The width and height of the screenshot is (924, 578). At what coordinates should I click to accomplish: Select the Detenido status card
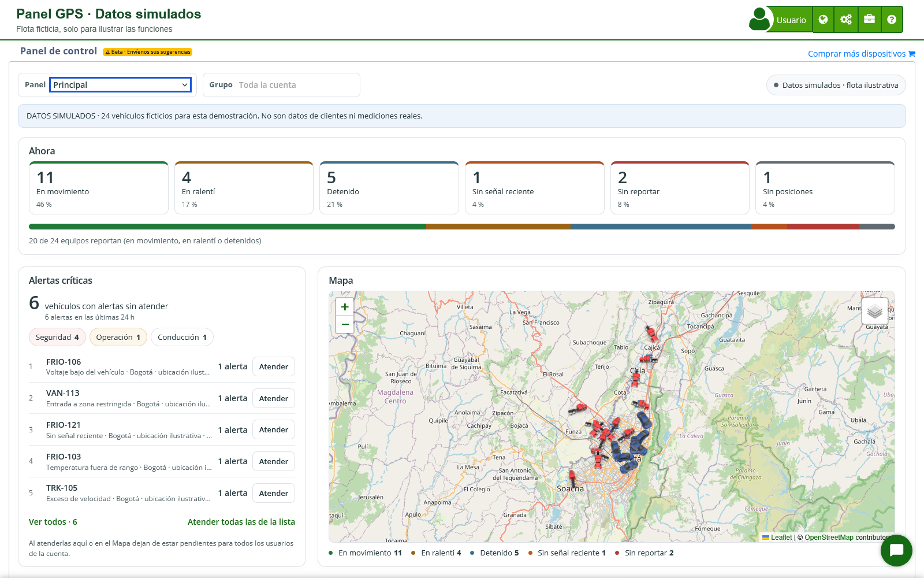389,188
